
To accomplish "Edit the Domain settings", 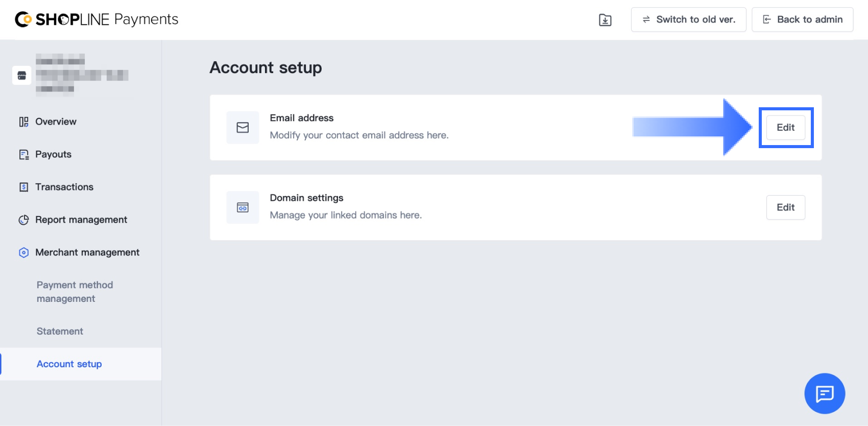I will click(x=786, y=207).
